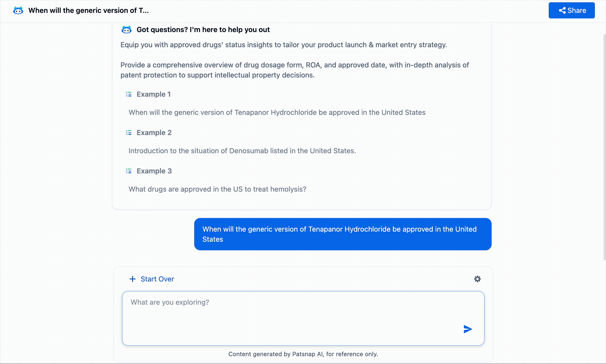Click the Patsnap robot logo in header
The height and width of the screenshot is (364, 606).
click(x=18, y=11)
